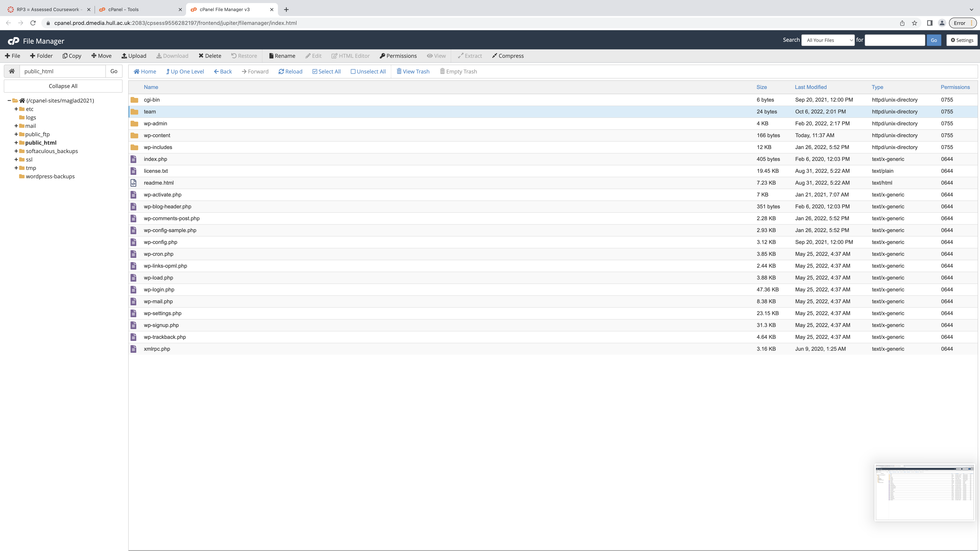The height and width of the screenshot is (551, 980).
Task: Expand the mail folder in the tree
Action: point(16,126)
